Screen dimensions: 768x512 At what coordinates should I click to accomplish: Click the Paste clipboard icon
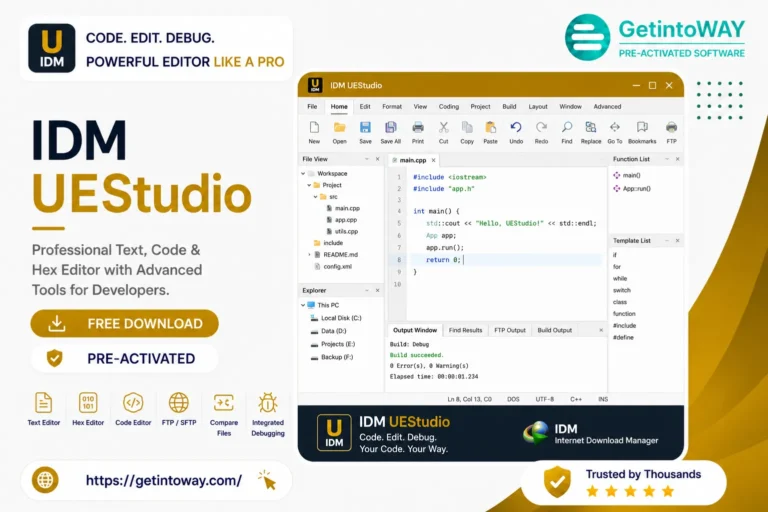(x=490, y=127)
